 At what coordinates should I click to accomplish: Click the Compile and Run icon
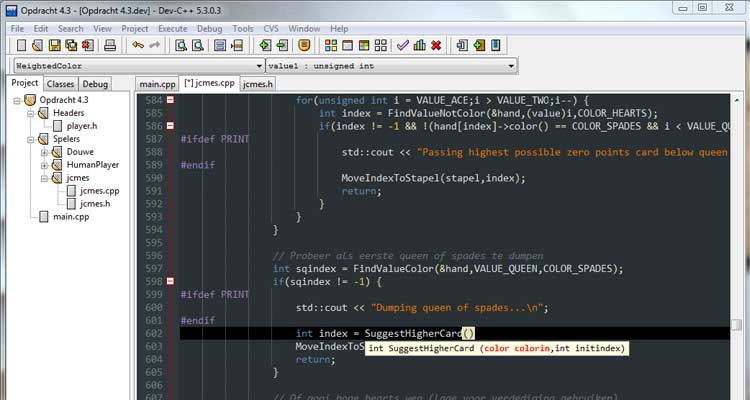click(x=364, y=45)
